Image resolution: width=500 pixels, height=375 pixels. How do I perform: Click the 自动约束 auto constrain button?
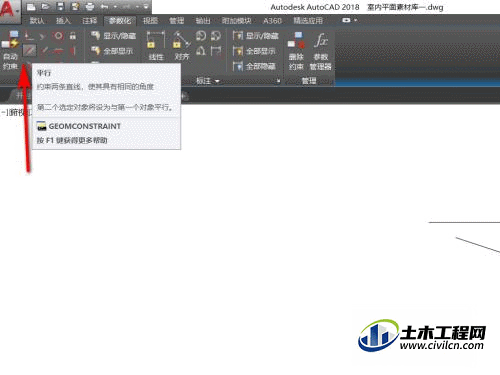10,50
